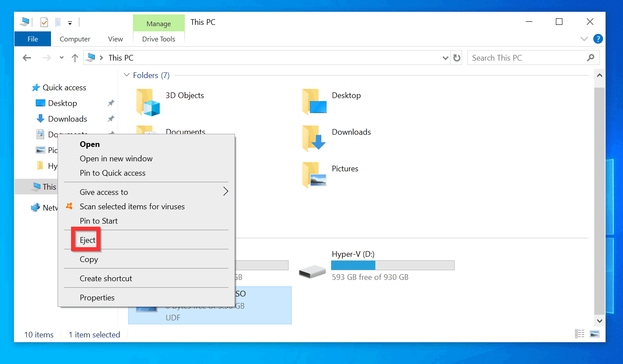The width and height of the screenshot is (623, 364).
Task: Expand the Give access to submenu
Action: 225,191
